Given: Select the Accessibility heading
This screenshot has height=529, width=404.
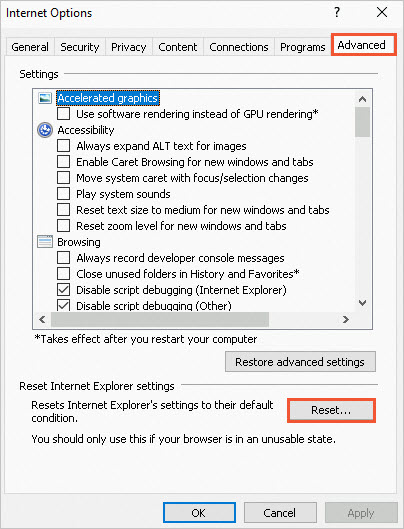Looking at the screenshot, I should pos(86,130).
